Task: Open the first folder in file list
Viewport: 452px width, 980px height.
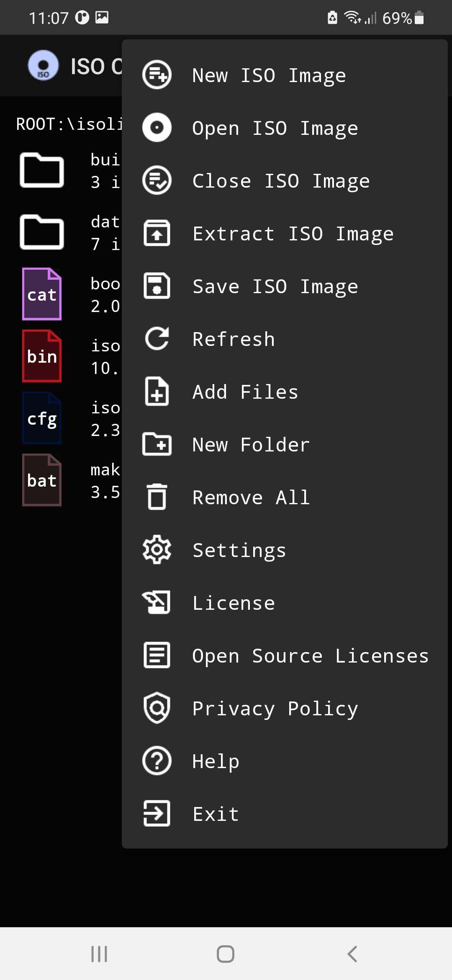Action: pos(42,170)
